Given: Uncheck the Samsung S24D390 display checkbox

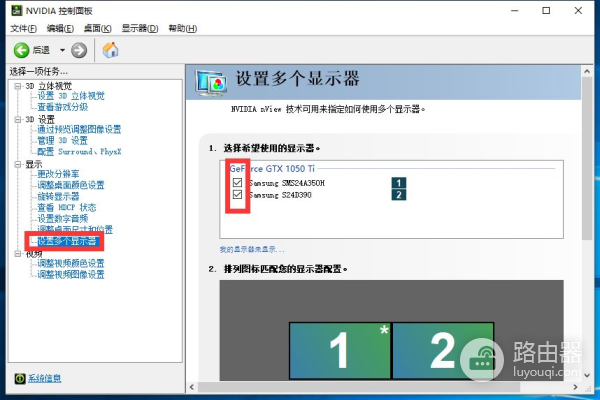Looking at the screenshot, I should click(237, 195).
